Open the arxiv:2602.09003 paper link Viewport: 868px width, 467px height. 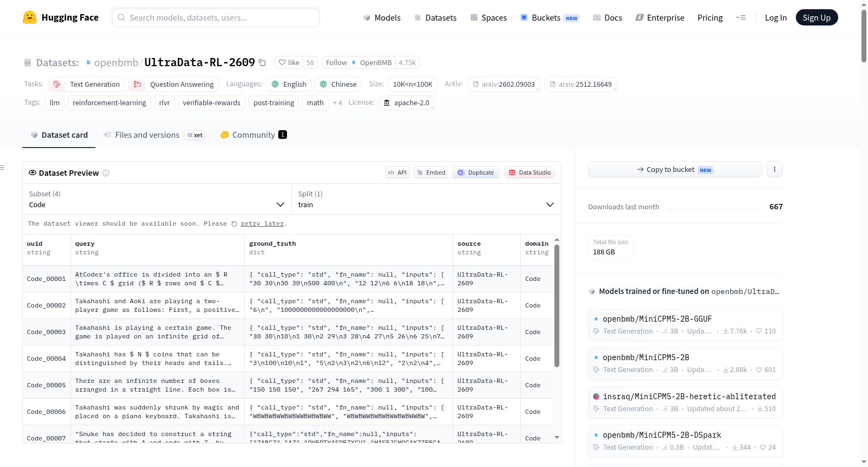point(504,84)
